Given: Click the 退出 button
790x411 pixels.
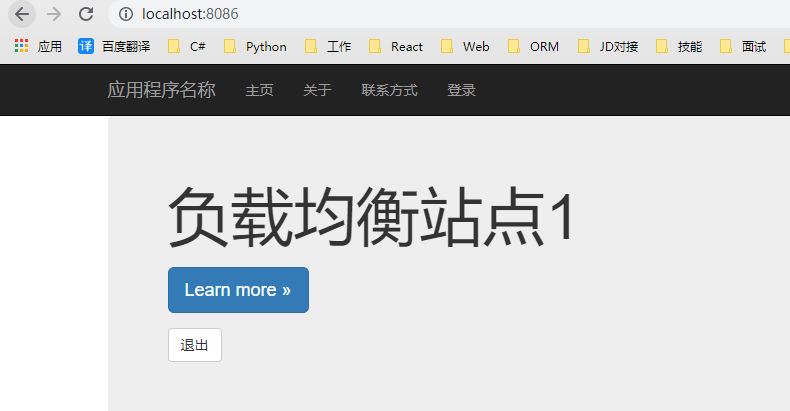Looking at the screenshot, I should coord(195,345).
